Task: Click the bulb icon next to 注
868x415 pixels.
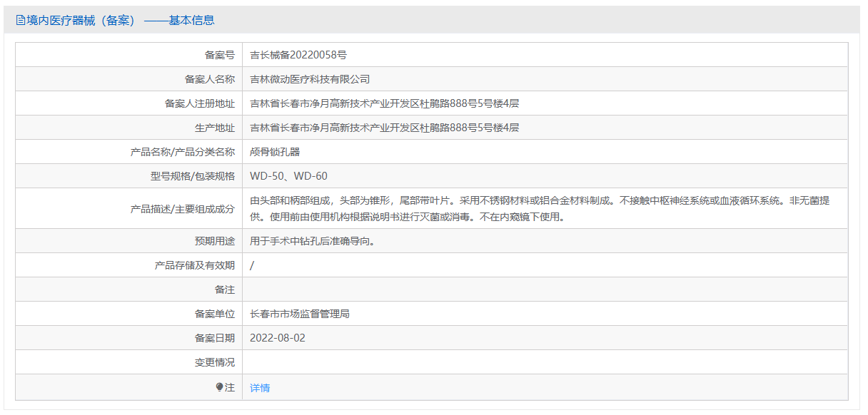Action: (220, 387)
